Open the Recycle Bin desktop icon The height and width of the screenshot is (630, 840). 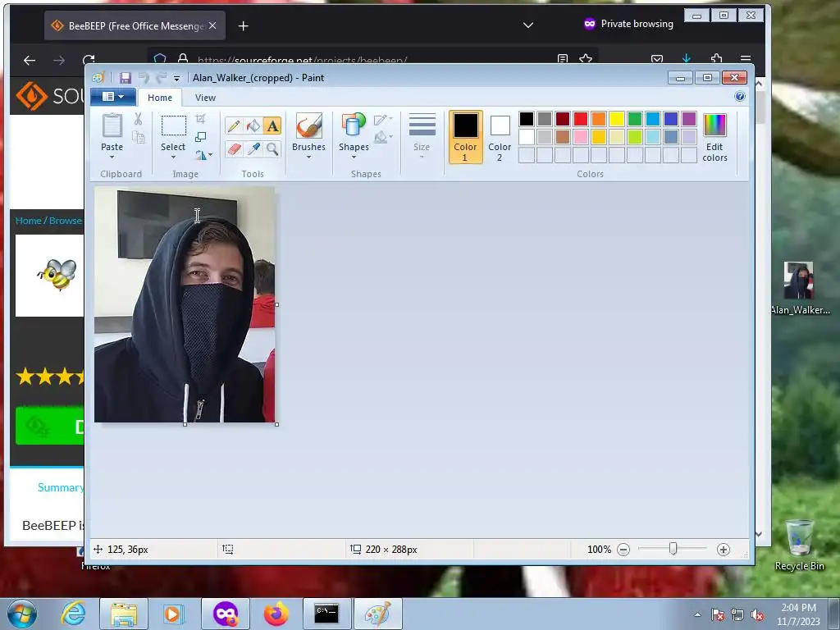point(799,545)
